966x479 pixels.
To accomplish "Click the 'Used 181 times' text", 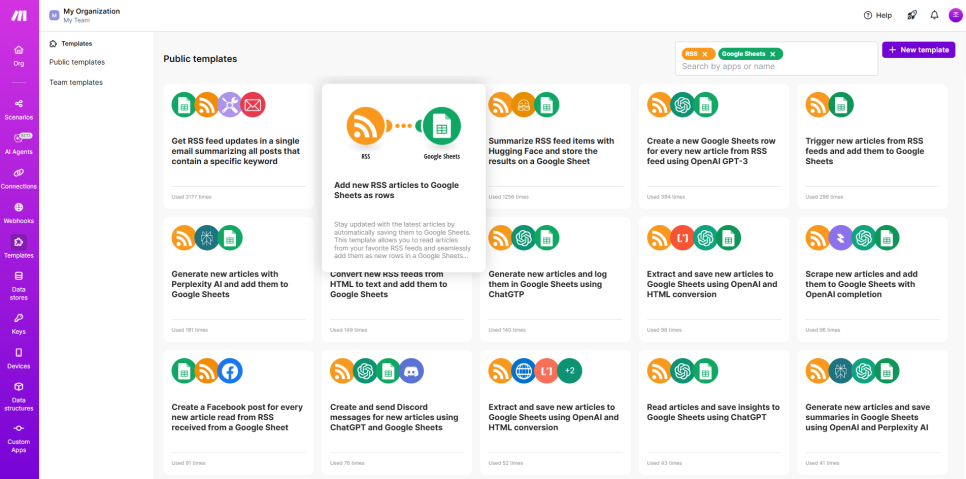I will pos(188,330).
